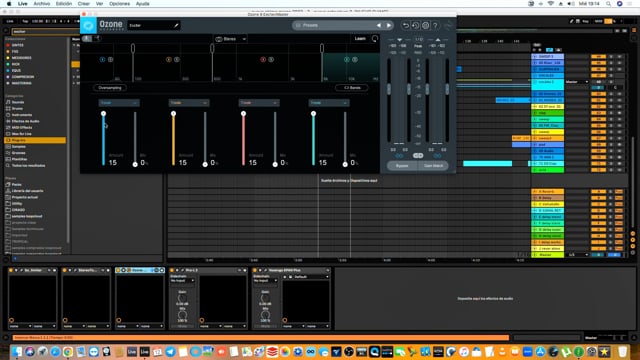Solo the teal high band

355,60
